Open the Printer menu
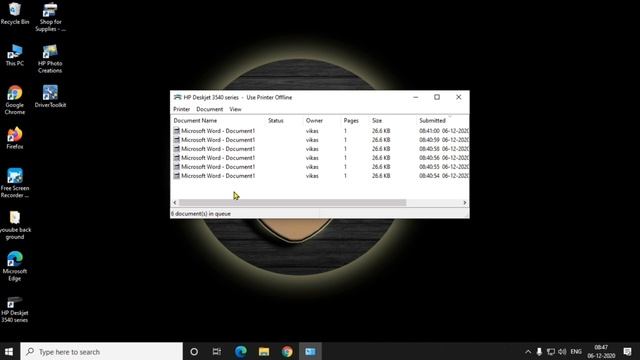The width and height of the screenshot is (640, 360). coord(182,109)
